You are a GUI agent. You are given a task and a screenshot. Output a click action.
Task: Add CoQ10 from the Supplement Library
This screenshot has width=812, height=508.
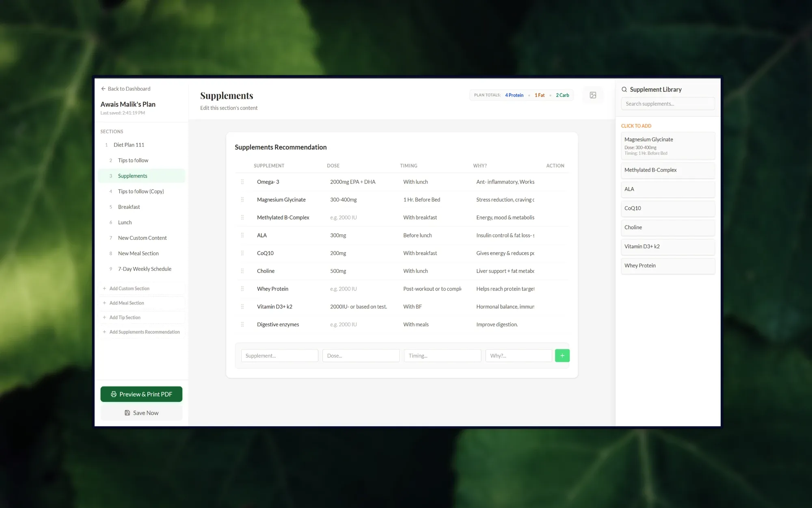(x=668, y=208)
